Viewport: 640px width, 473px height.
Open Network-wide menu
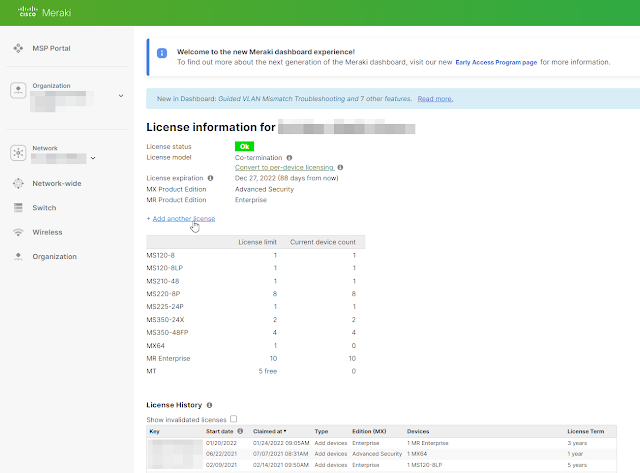click(x=57, y=183)
